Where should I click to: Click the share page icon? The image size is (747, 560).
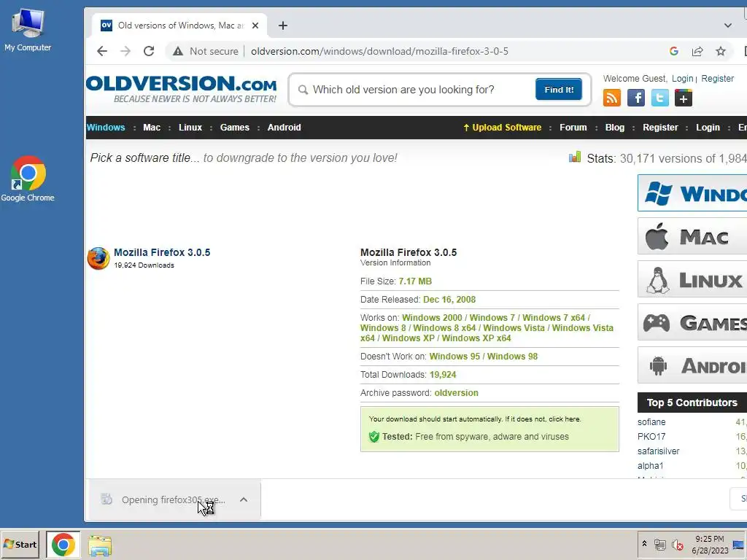[697, 51]
